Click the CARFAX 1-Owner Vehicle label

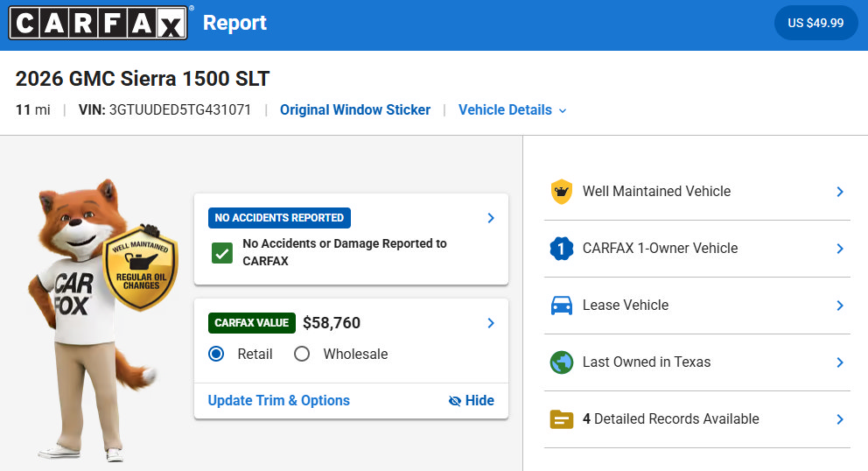[x=660, y=249]
